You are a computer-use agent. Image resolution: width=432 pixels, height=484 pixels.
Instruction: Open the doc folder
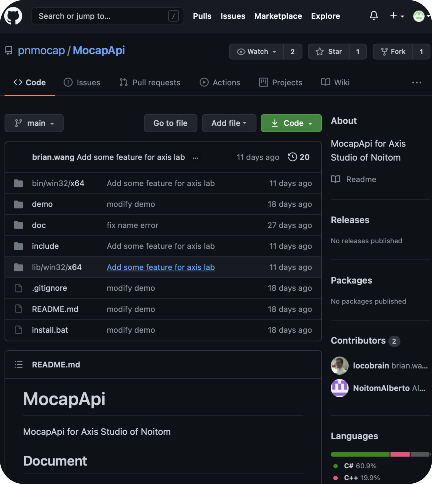[39, 225]
